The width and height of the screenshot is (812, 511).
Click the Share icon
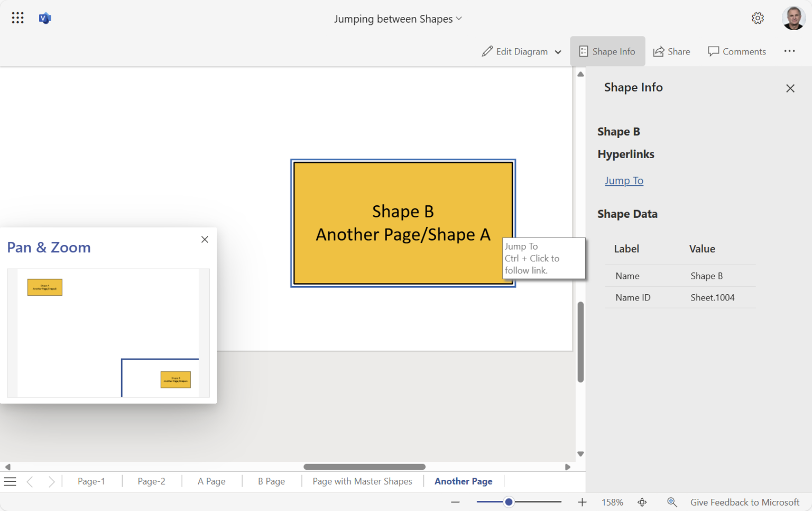660,51
